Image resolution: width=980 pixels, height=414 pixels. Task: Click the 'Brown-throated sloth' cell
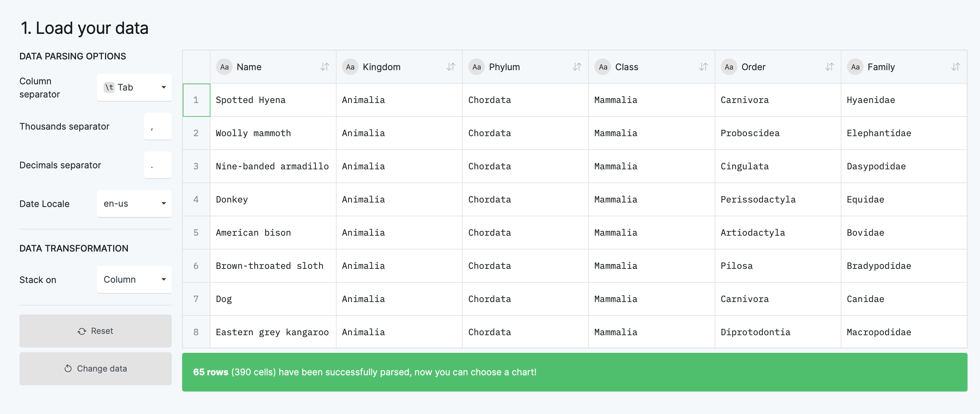click(273, 266)
